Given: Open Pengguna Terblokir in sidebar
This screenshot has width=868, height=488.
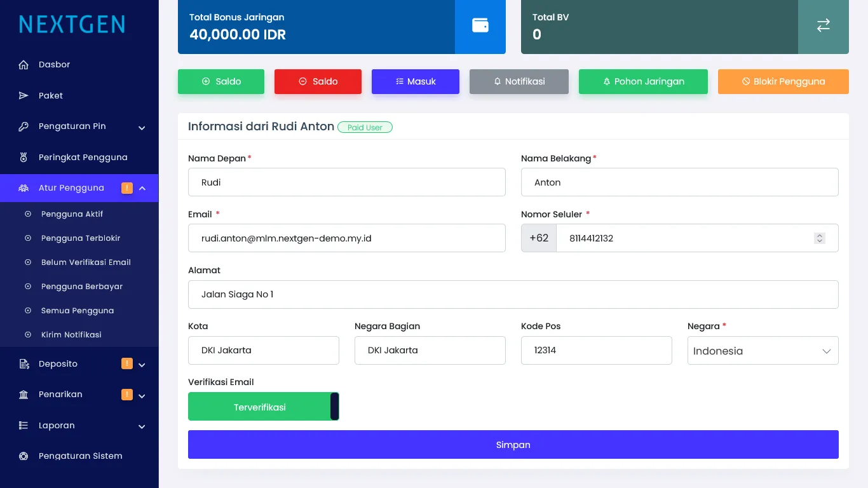Looking at the screenshot, I should tap(81, 238).
